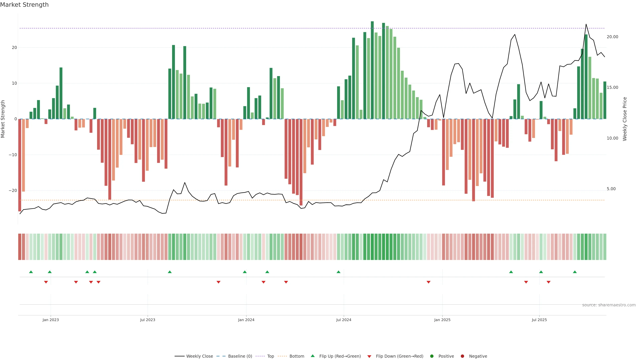Click the dark red Negative legend dot
The width and height of the screenshot is (644, 362).
click(462, 356)
